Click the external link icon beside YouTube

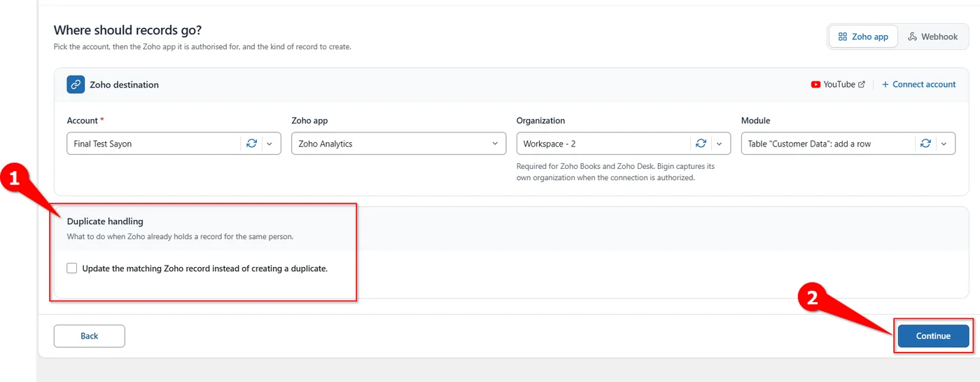[862, 85]
